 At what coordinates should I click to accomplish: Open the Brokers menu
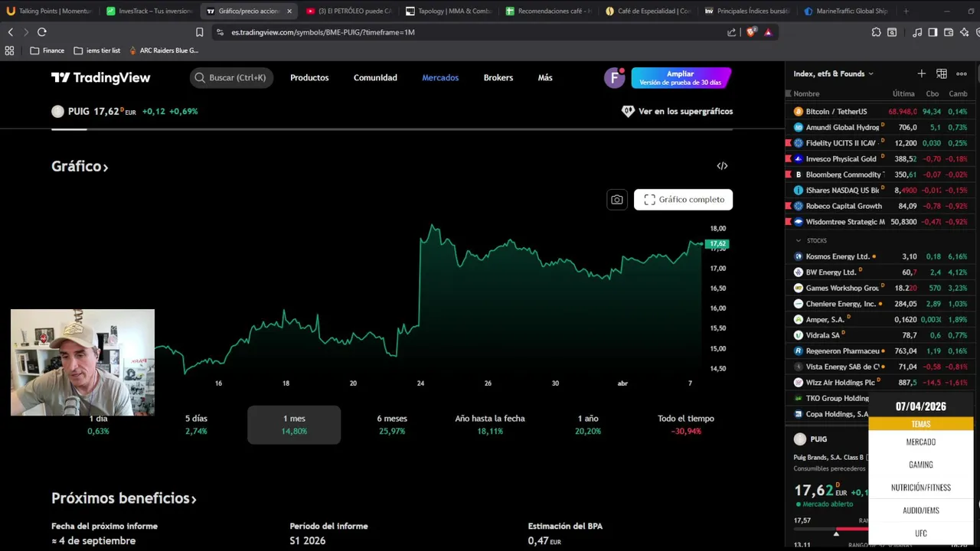pos(498,77)
